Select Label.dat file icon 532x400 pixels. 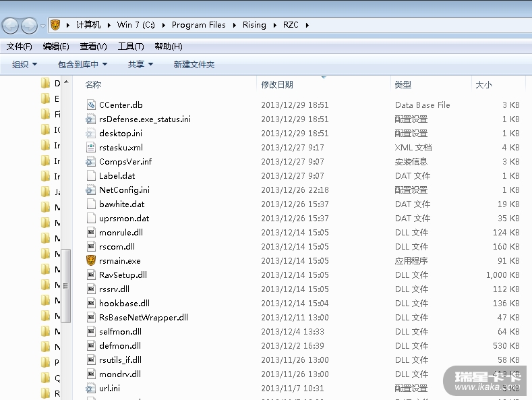tap(91, 176)
